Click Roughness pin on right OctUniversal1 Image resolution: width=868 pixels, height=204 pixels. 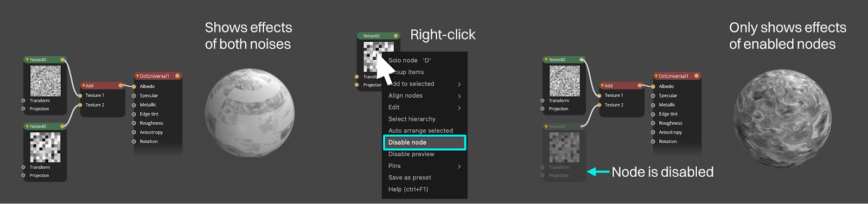click(x=653, y=123)
